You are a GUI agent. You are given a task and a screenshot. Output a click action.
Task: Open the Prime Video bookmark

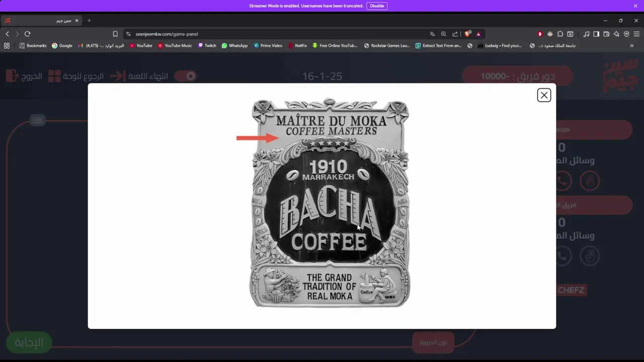(x=268, y=45)
